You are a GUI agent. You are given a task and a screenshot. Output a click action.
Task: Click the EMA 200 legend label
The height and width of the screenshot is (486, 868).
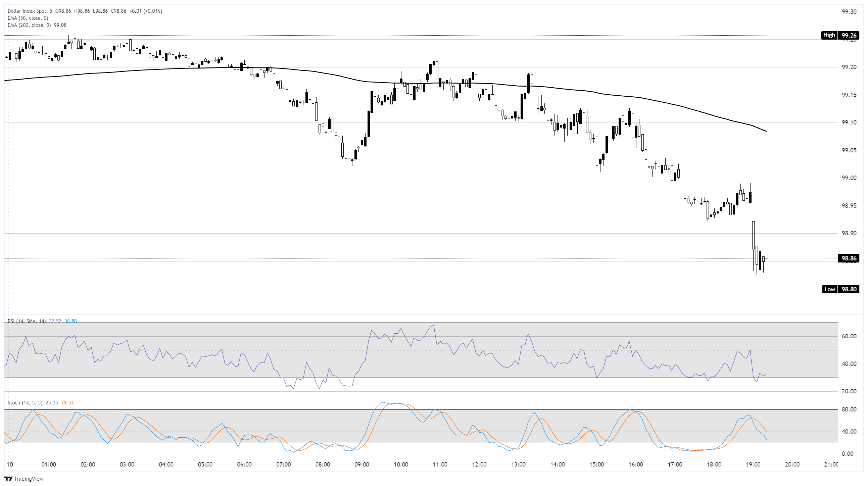pyautogui.click(x=29, y=25)
